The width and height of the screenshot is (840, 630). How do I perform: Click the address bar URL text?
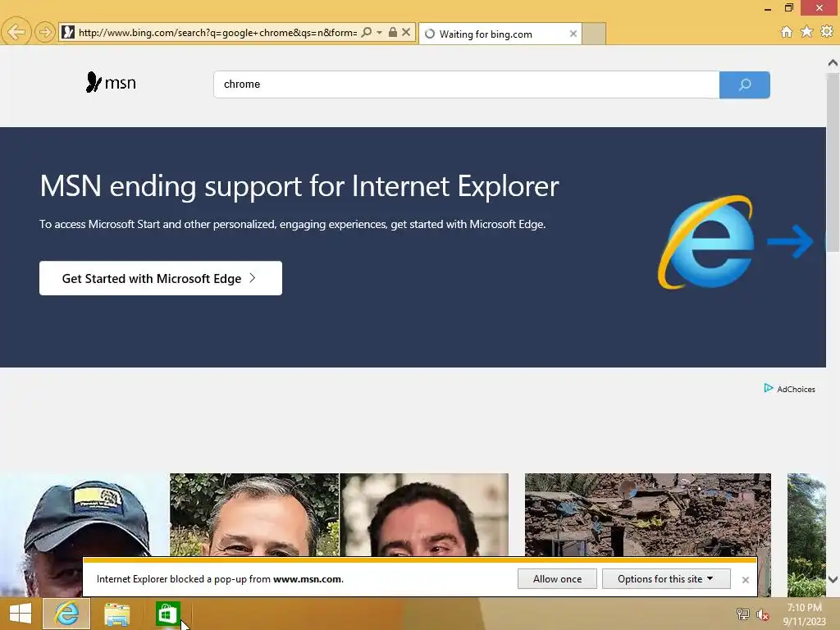217,33
